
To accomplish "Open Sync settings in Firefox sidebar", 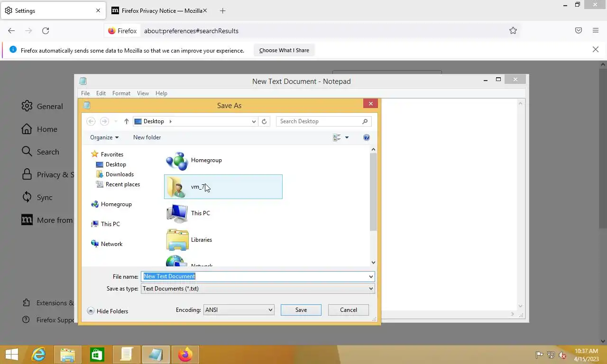I will click(37, 197).
